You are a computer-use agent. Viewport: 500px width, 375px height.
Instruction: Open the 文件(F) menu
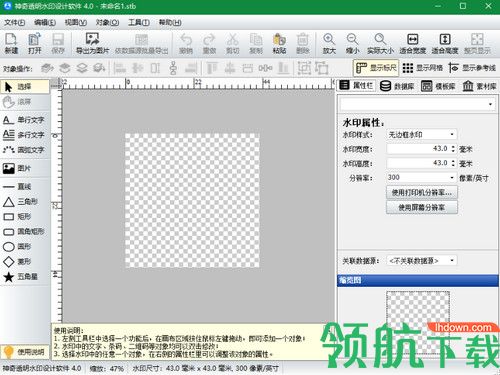point(14,23)
